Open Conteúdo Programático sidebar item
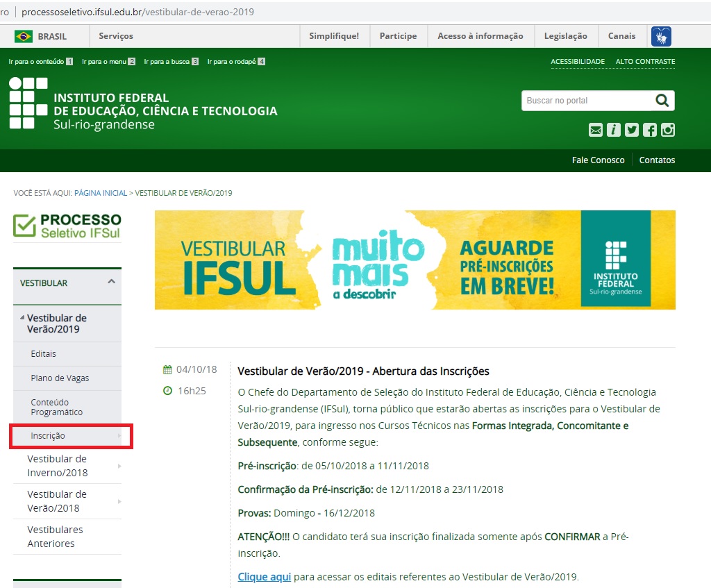Image resolution: width=711 pixels, height=588 pixels. pos(67,407)
